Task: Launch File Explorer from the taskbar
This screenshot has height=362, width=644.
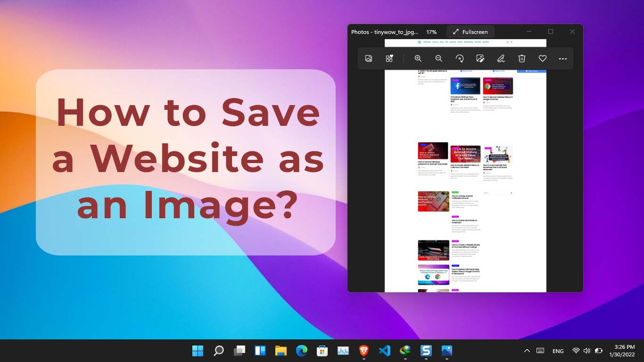Action: point(281,351)
